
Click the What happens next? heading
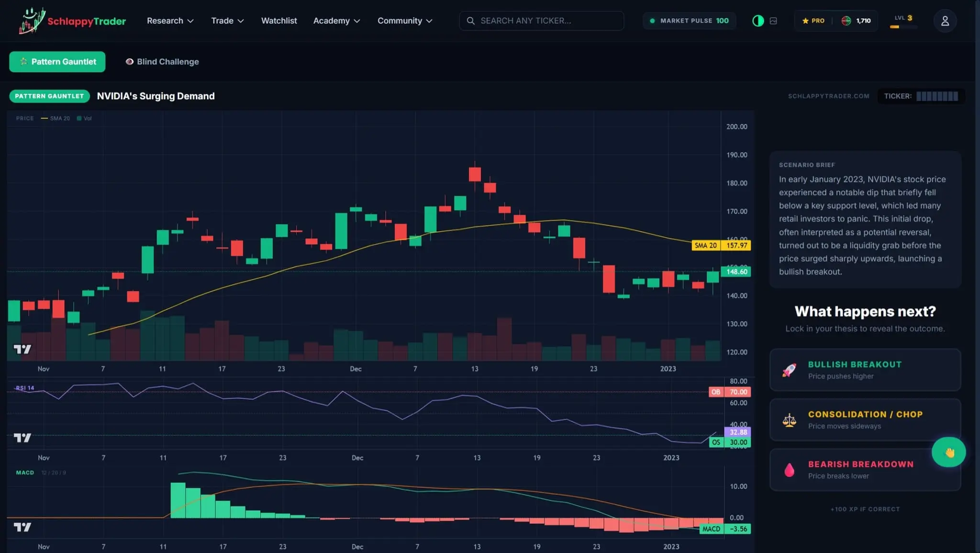pos(865,312)
